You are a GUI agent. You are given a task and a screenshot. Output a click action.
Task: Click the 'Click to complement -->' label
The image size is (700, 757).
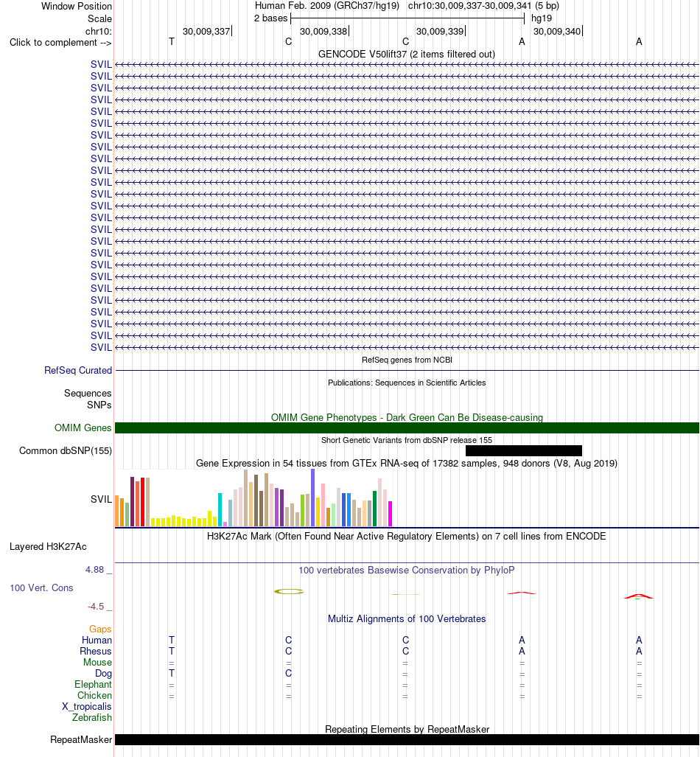(x=60, y=43)
